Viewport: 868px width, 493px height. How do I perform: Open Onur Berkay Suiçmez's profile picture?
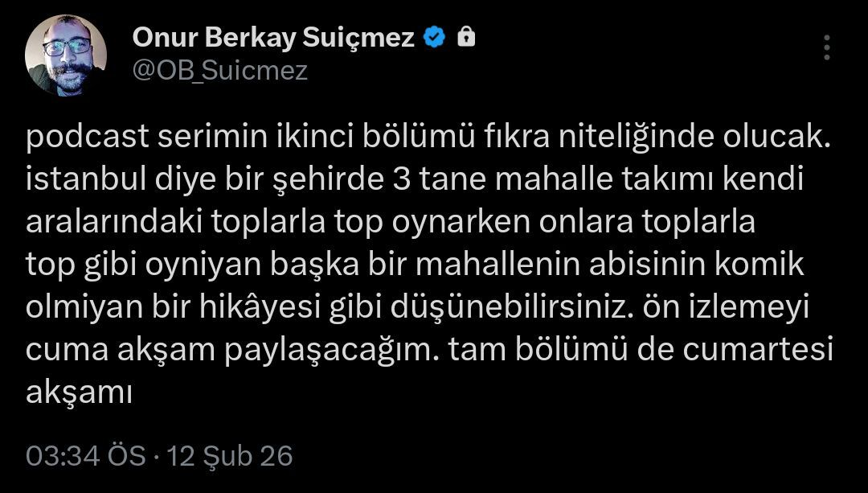(66, 55)
